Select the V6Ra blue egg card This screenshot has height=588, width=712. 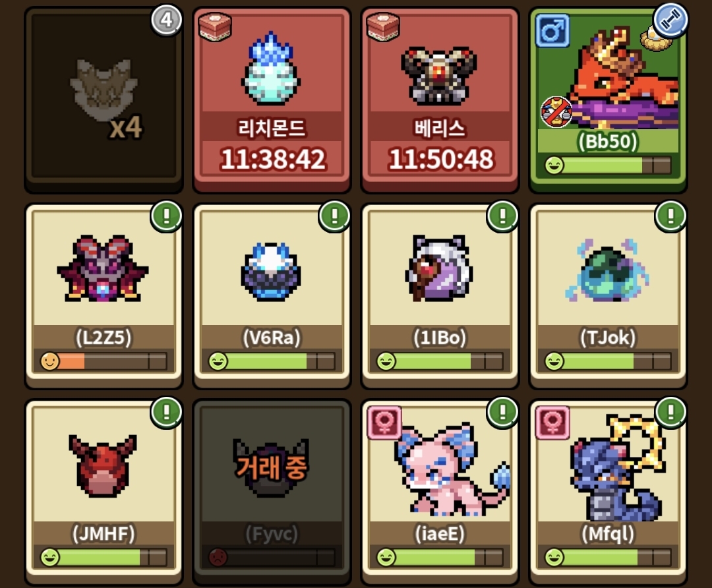click(272, 295)
